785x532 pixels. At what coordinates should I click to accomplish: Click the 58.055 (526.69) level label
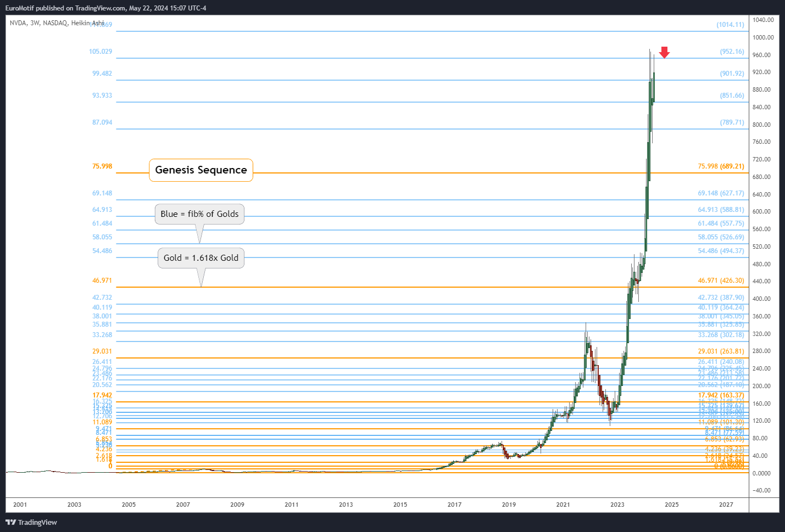(x=721, y=237)
